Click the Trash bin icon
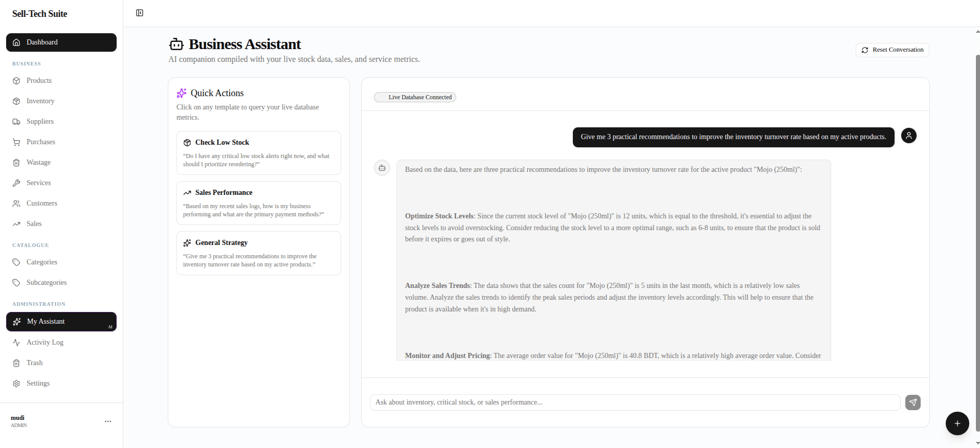980x448 pixels. pyautogui.click(x=16, y=363)
